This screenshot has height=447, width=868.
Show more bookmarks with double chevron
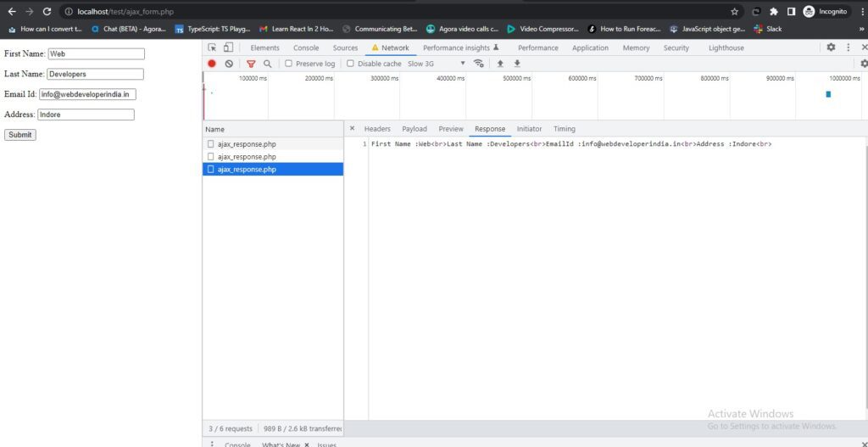(861, 29)
